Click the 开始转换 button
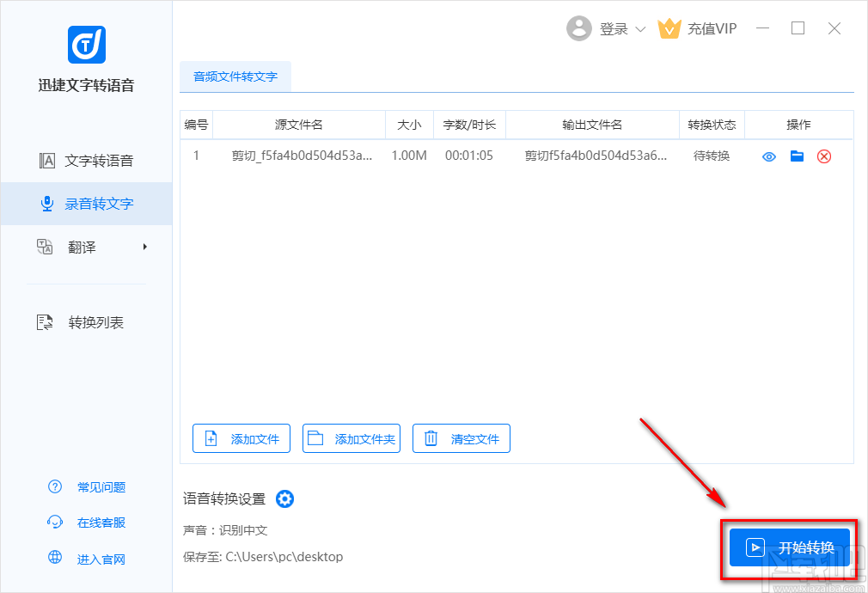This screenshot has width=868, height=593. [790, 547]
